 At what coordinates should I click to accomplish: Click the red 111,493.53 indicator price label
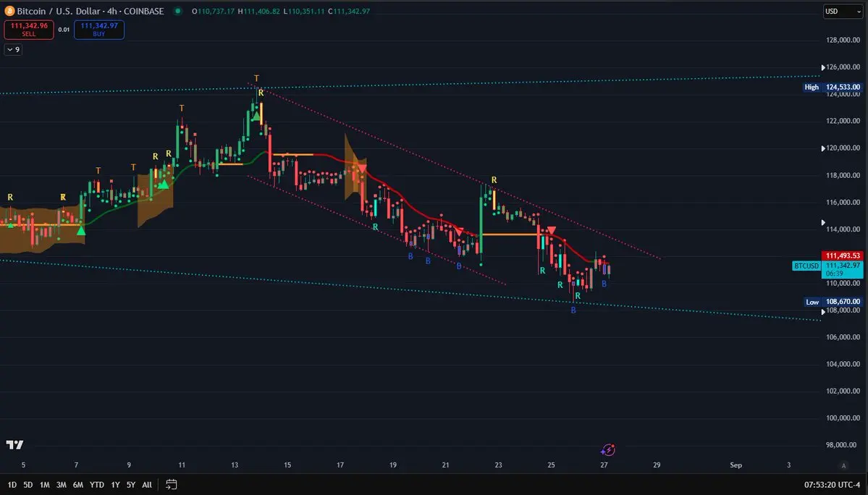point(843,255)
